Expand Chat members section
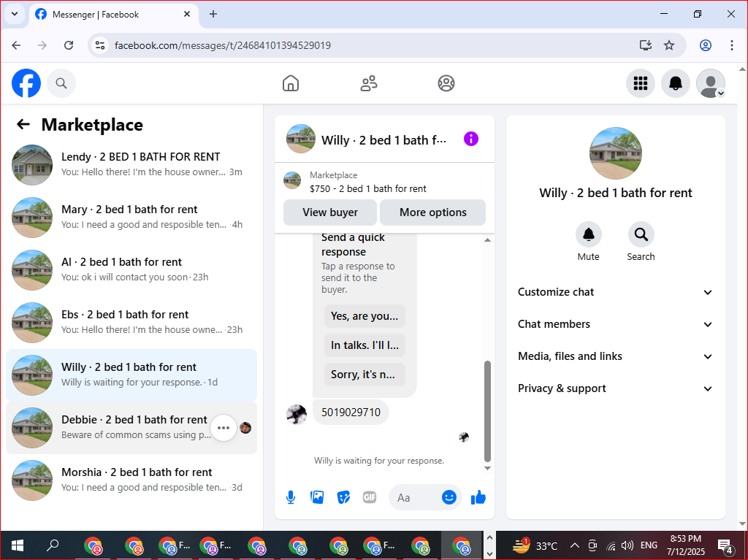This screenshot has height=560, width=748. pyautogui.click(x=615, y=324)
